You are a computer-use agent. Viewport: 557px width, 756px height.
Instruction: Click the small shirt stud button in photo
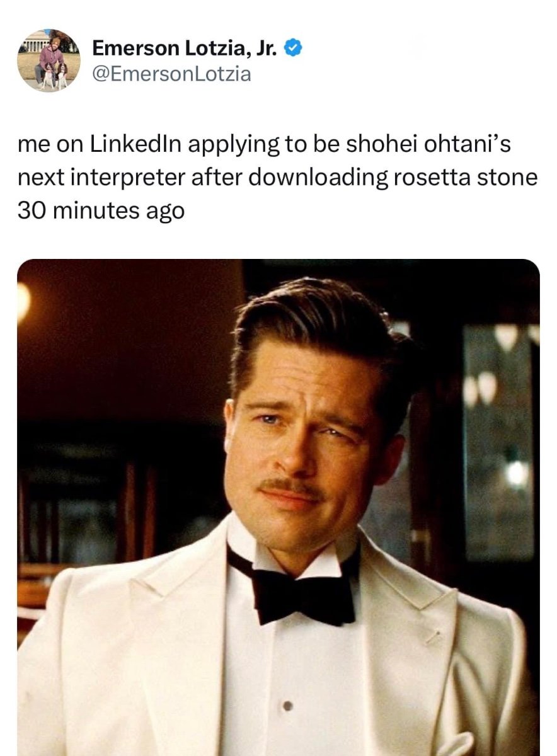point(289,706)
